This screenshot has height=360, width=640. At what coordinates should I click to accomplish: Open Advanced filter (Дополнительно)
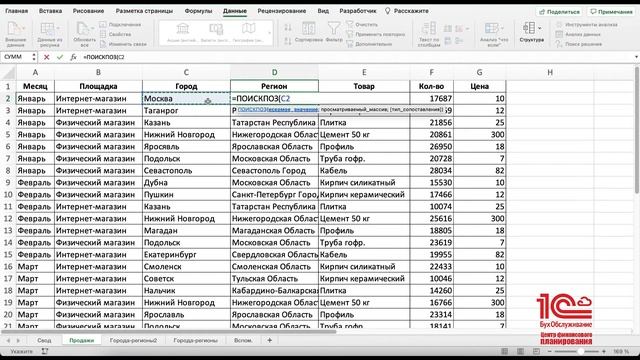[369, 44]
